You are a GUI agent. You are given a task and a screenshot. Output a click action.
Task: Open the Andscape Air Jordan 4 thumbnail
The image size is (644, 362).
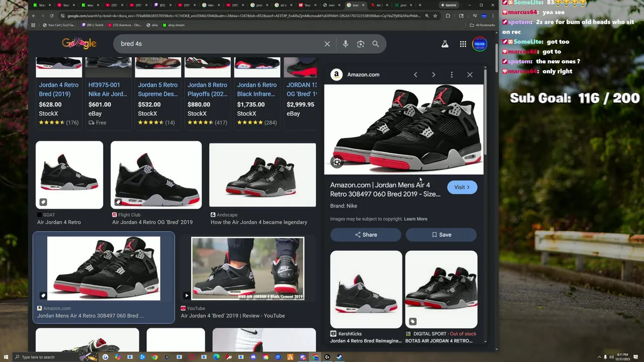click(x=263, y=175)
